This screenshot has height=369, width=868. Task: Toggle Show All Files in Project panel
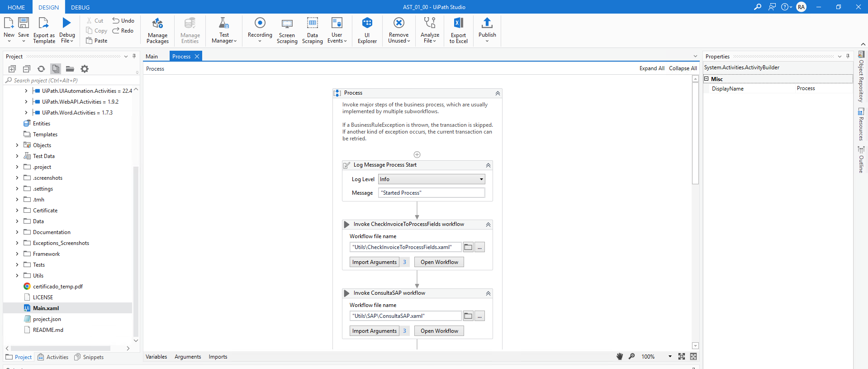pos(56,69)
